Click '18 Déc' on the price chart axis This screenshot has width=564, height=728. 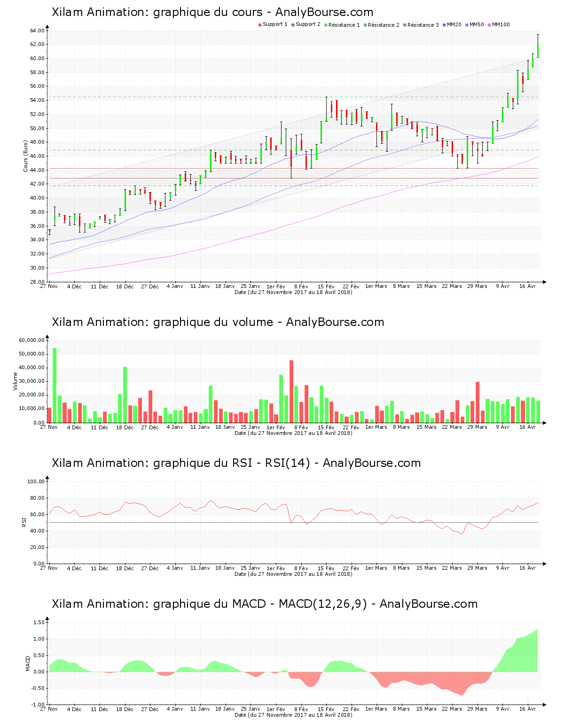tap(125, 286)
